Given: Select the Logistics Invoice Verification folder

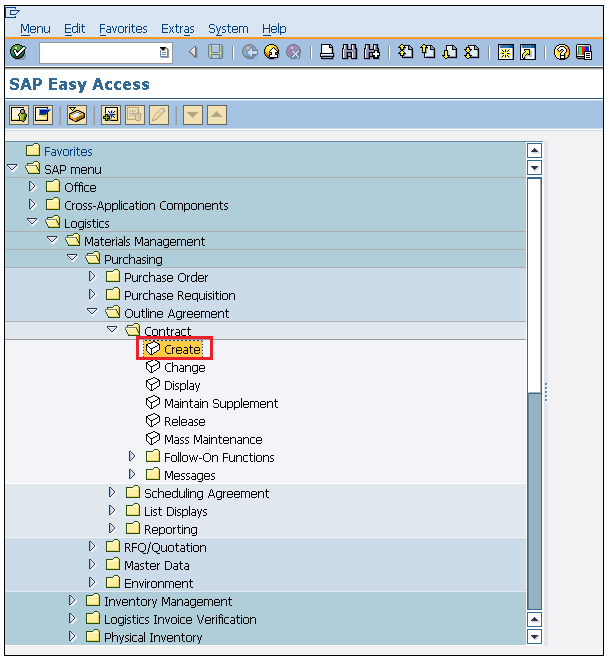Looking at the screenshot, I should [x=180, y=619].
